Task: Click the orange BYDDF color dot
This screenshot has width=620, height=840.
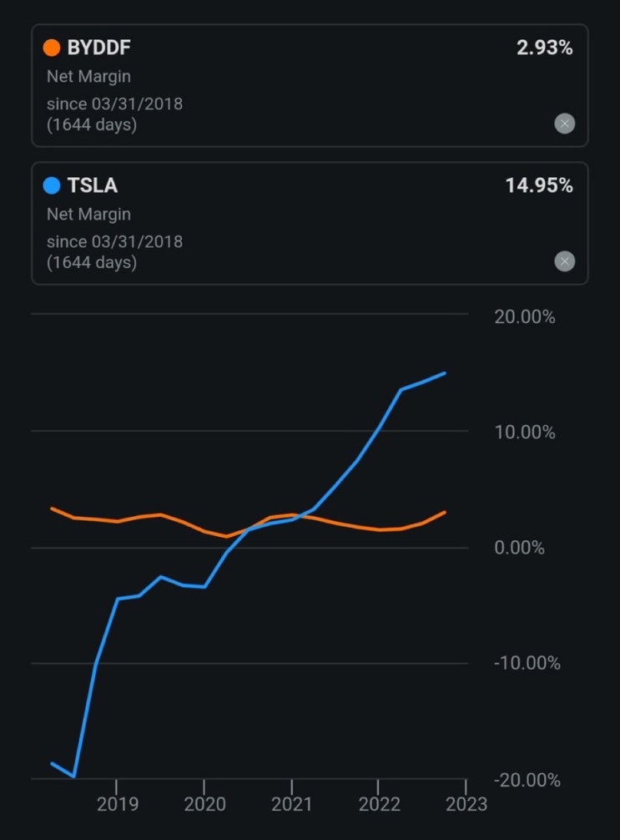Action: click(52, 48)
